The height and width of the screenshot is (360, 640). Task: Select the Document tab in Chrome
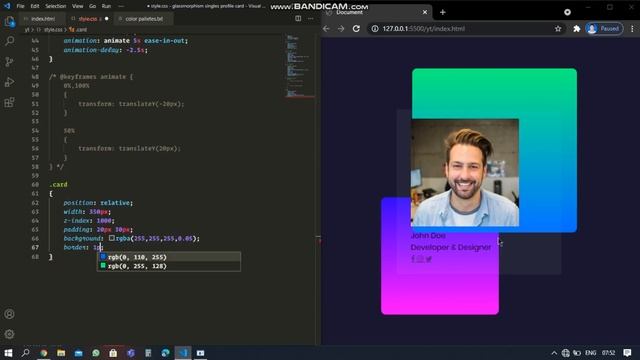376,13
